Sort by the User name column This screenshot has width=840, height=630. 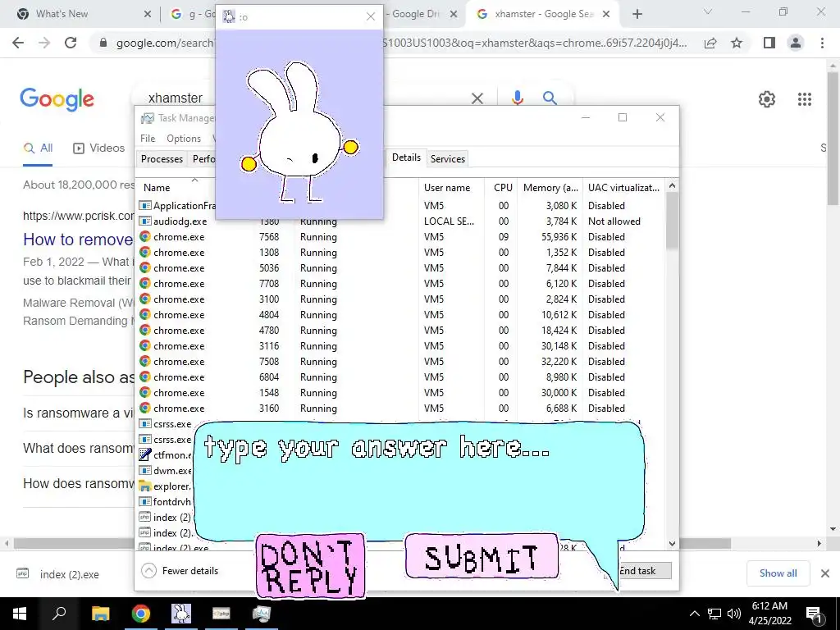[x=447, y=188]
